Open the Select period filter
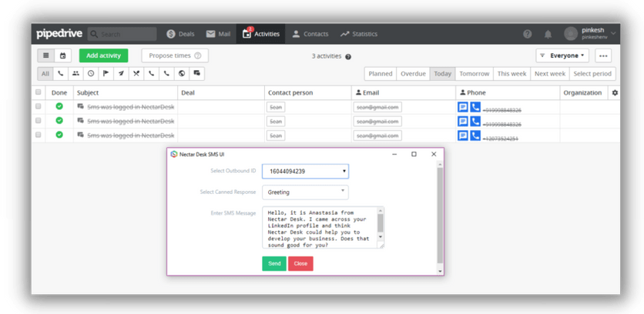The image size is (644, 314). (x=592, y=74)
